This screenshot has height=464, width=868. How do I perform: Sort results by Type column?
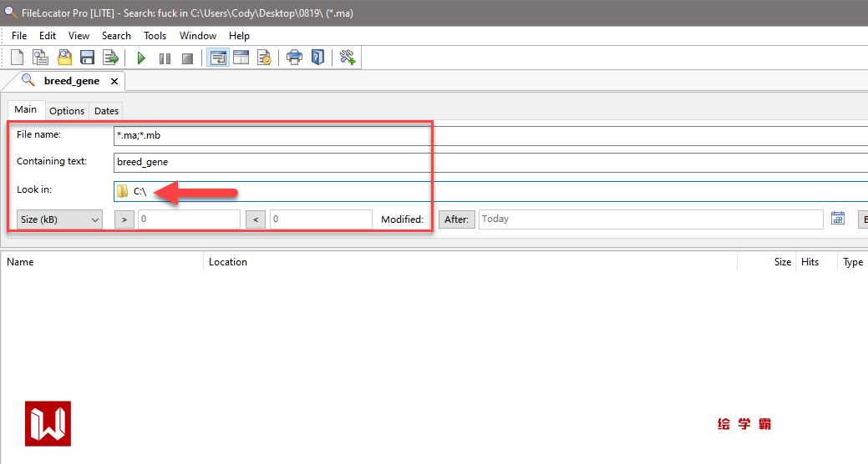click(852, 262)
